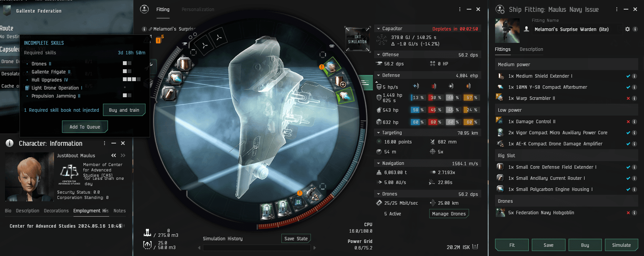This screenshot has height=256, width=644.
Task: Open the Fitting tab
Action: [x=163, y=10]
